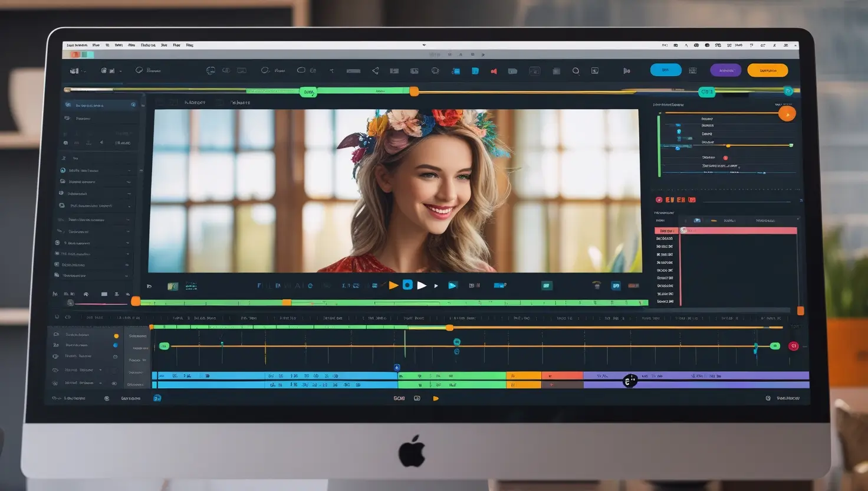
Task: Select the red highlighted row in right list
Action: tap(726, 231)
